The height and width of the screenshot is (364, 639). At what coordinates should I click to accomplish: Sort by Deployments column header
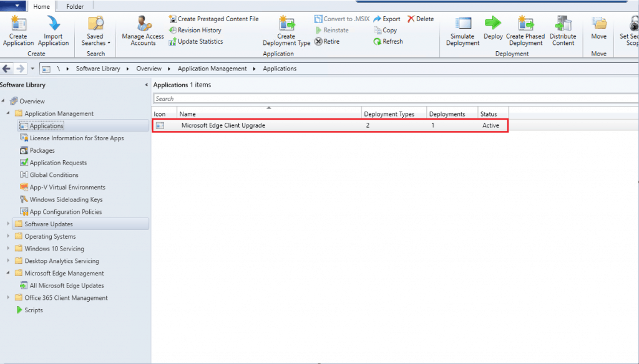(x=452, y=114)
